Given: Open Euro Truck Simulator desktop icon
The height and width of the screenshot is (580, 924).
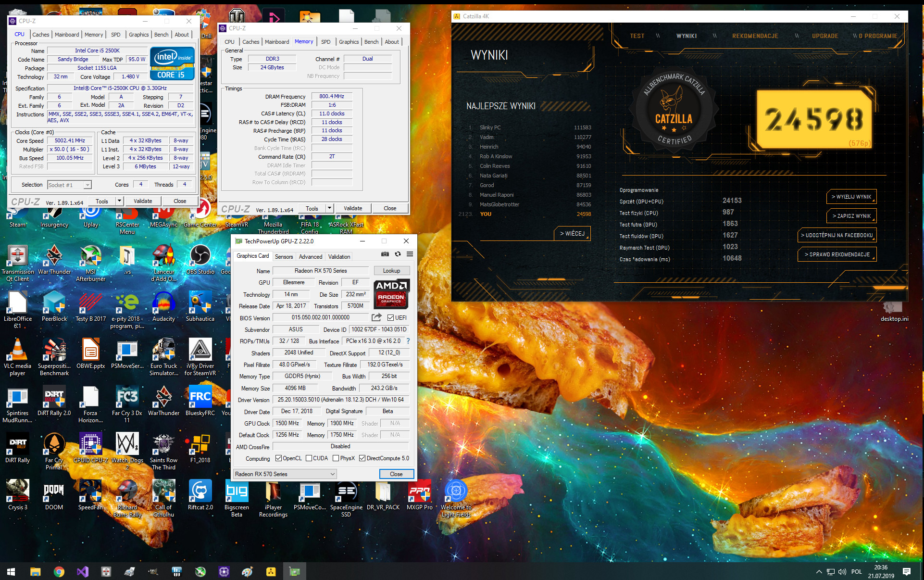Looking at the screenshot, I should coord(163,357).
